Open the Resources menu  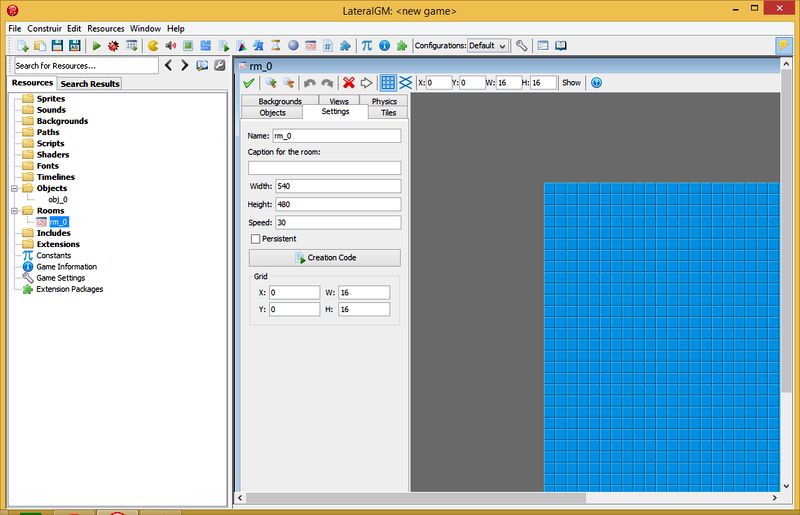(x=106, y=29)
